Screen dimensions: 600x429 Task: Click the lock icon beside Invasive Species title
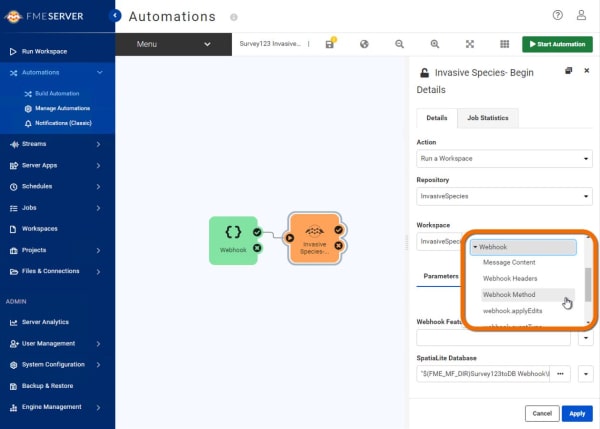(x=424, y=73)
